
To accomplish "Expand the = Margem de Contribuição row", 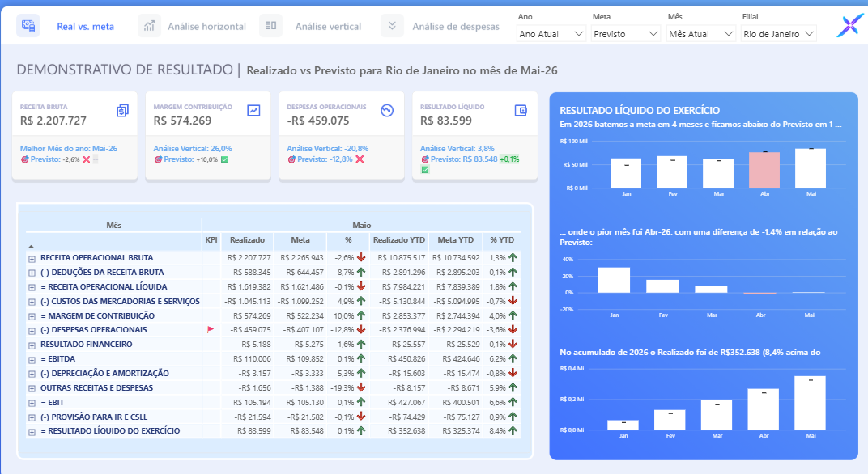I will coord(32,316).
